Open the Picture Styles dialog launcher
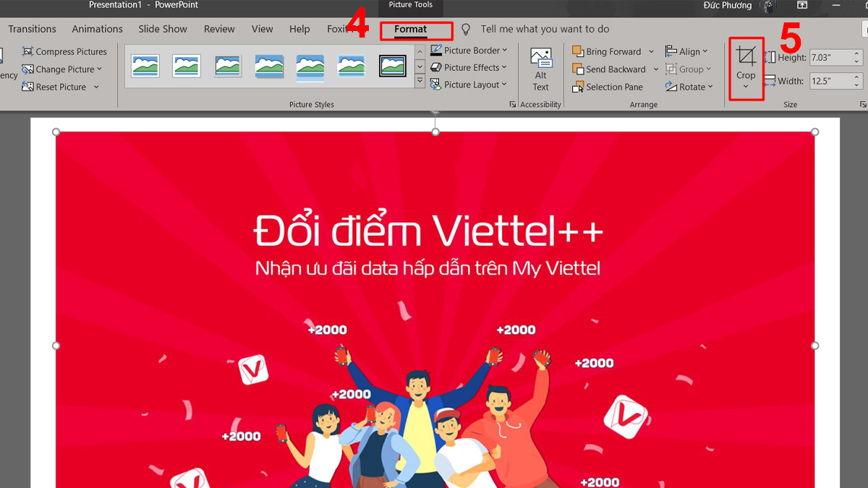The height and width of the screenshot is (488, 868). (x=512, y=104)
